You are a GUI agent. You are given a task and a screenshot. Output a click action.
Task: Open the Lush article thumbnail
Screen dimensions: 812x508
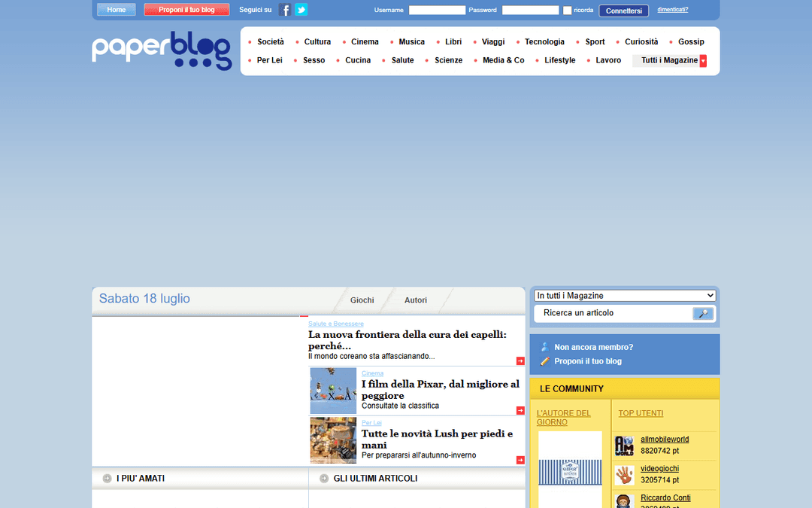click(x=333, y=440)
